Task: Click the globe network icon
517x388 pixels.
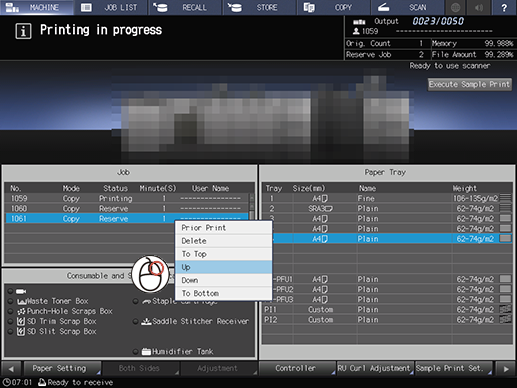Action: tap(455, 7)
